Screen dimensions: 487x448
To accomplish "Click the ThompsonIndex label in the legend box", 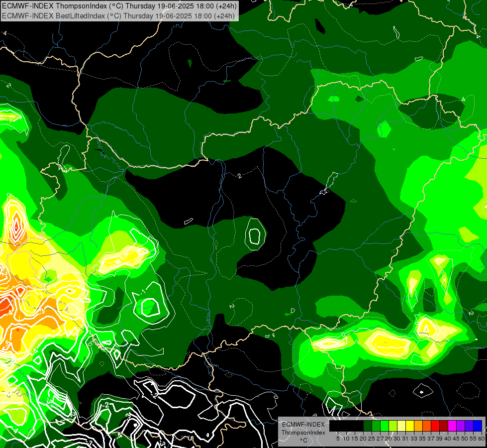I will coord(303,433).
